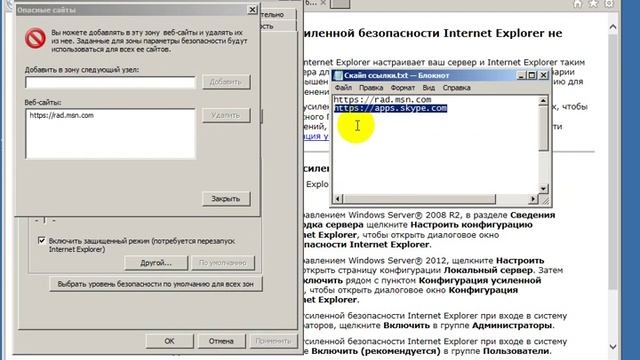This screenshot has height=360, width=640.
Task: Open Internet Explorer favorites star icon
Action: (593, 4)
